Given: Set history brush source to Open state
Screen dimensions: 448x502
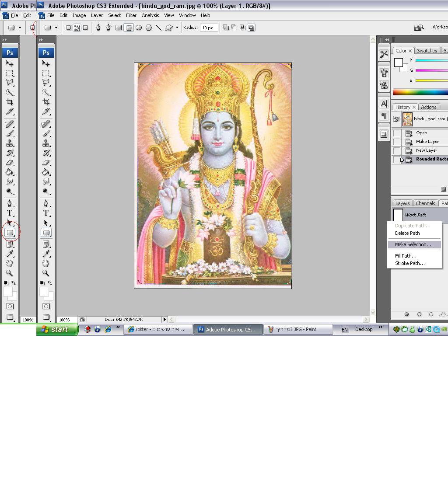Looking at the screenshot, I should point(396,133).
